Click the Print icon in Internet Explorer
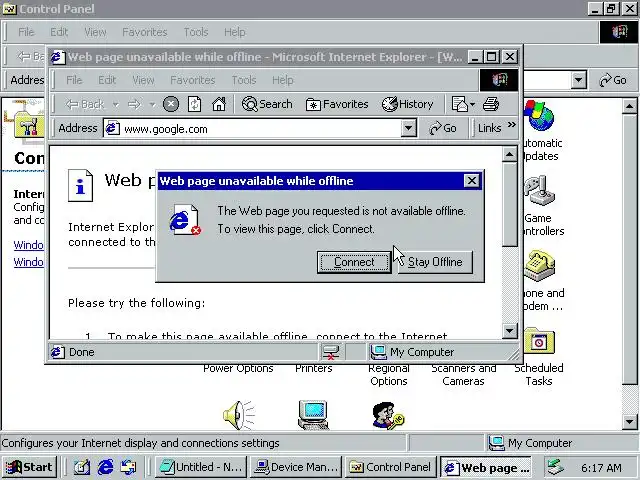 click(491, 104)
